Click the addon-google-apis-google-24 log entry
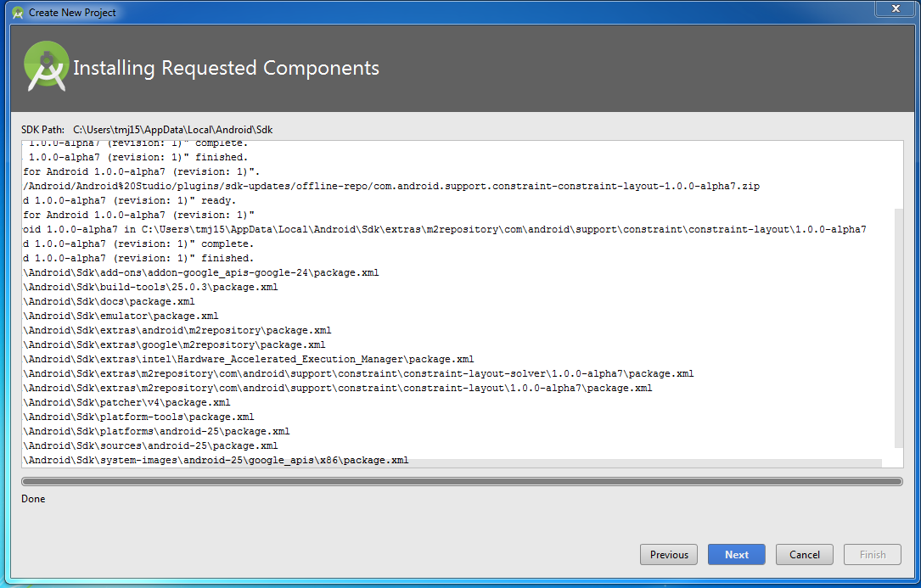Screen dimensions: 921x588 point(199,272)
